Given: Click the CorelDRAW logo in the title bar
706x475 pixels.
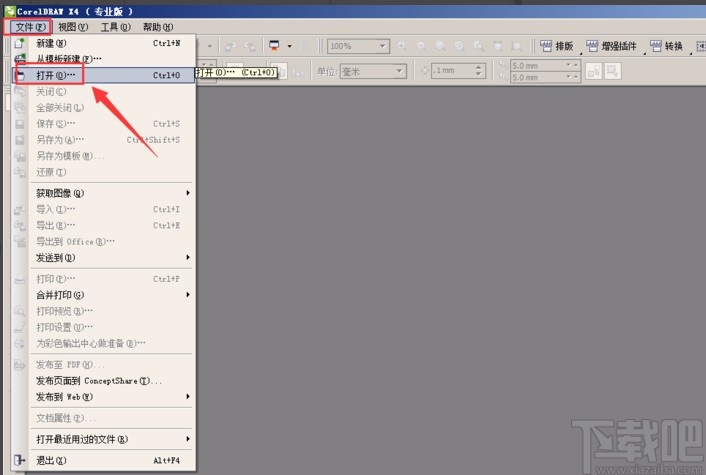Looking at the screenshot, I should point(9,11).
